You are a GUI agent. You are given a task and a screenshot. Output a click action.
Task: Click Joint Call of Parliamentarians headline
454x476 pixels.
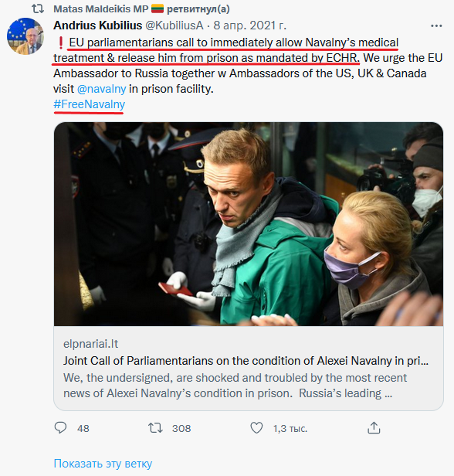pos(246,361)
